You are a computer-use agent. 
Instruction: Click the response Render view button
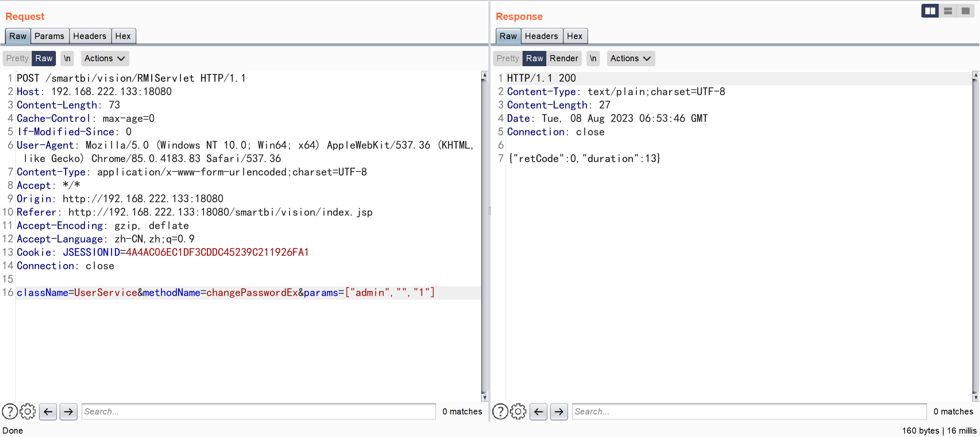tap(563, 58)
